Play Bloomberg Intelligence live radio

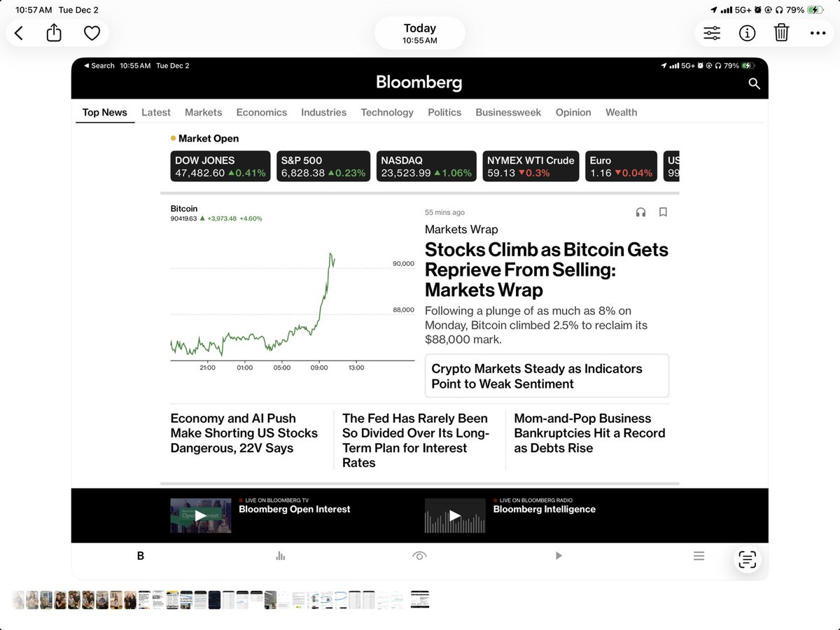click(455, 516)
